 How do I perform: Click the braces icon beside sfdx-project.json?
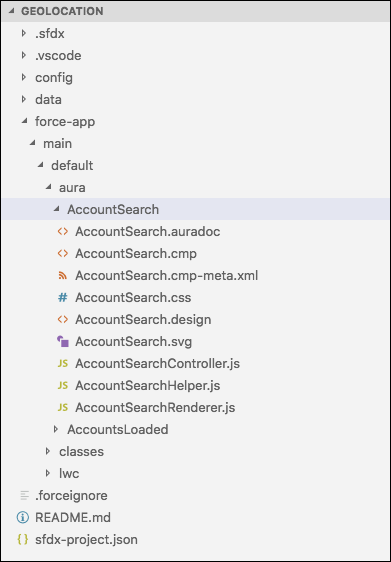point(23,540)
